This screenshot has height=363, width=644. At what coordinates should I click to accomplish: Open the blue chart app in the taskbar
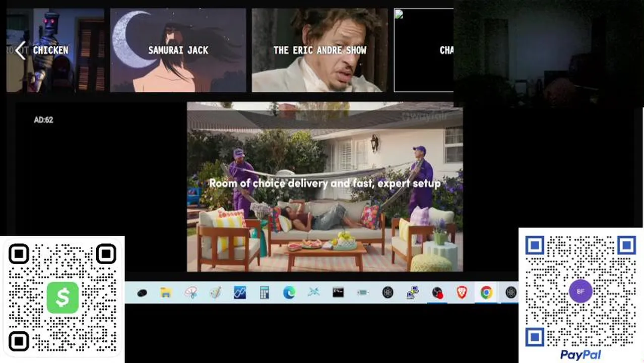(240, 292)
